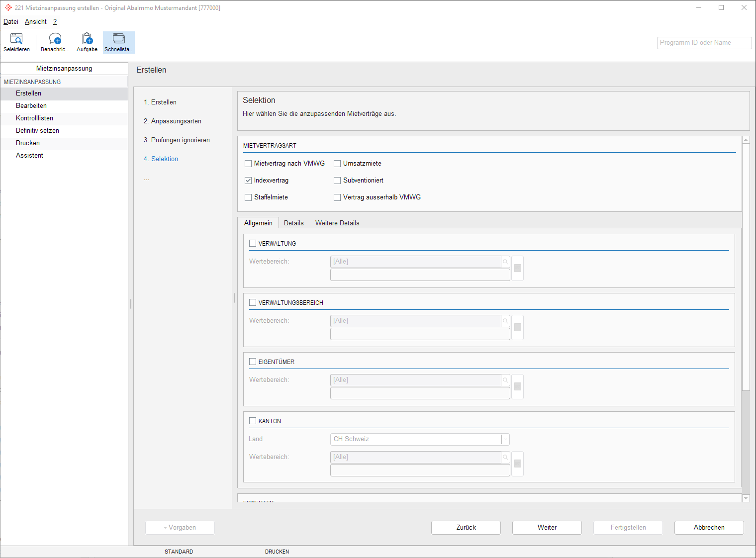Switch to the Allgemein tab
Image resolution: width=756 pixels, height=558 pixels.
[258, 223]
